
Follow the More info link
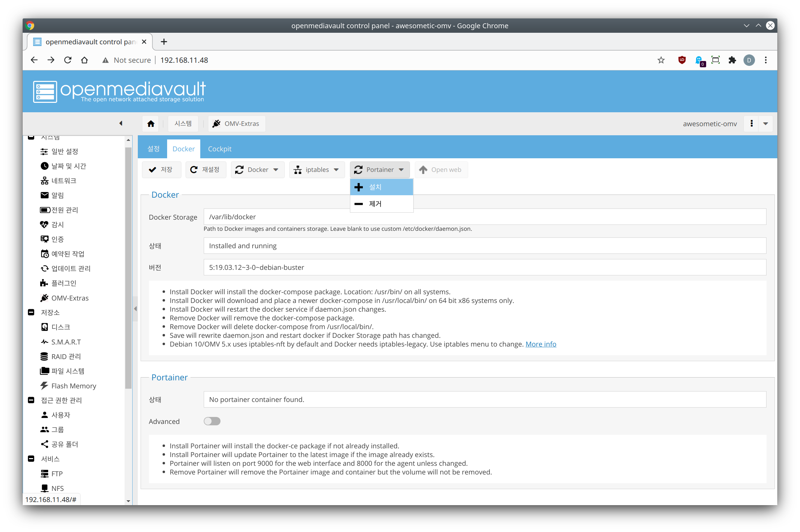pyautogui.click(x=541, y=344)
